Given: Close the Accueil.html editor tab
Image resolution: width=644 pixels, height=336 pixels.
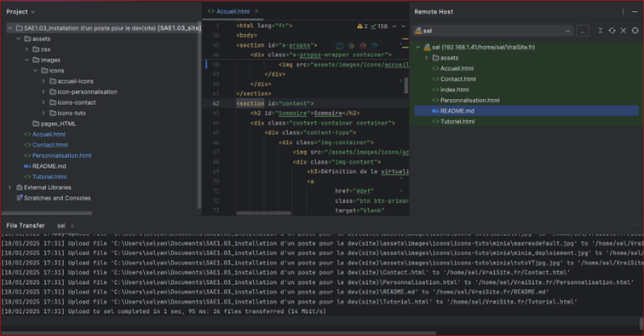Looking at the screenshot, I should [256, 11].
